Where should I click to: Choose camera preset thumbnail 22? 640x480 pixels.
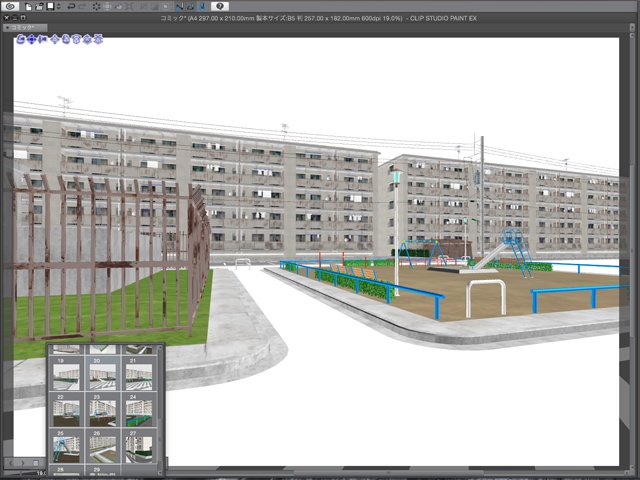point(66,413)
